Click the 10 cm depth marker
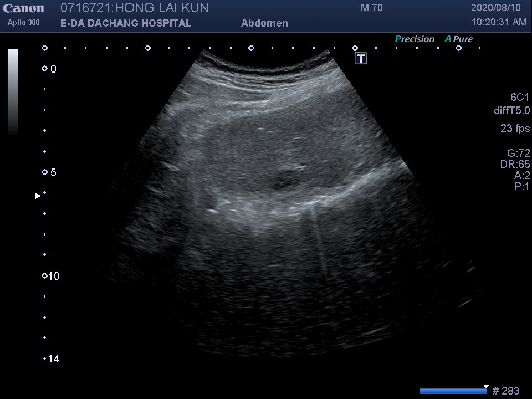Screen dimensions: 532x399 pyautogui.click(x=50, y=277)
